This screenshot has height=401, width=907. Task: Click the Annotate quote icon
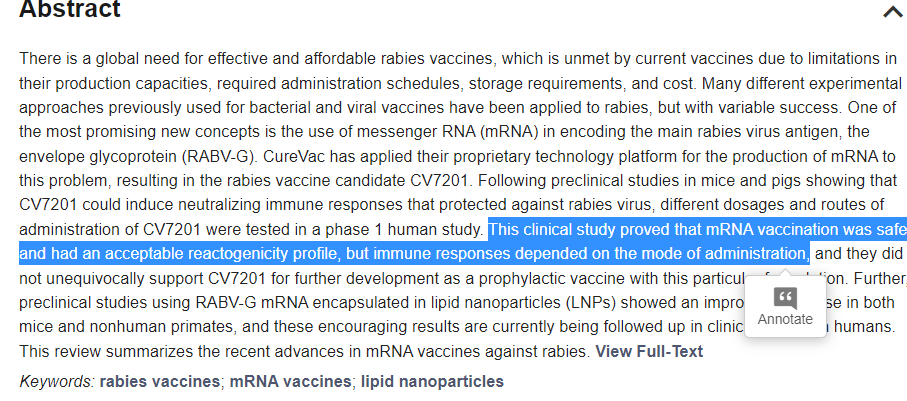pos(785,297)
